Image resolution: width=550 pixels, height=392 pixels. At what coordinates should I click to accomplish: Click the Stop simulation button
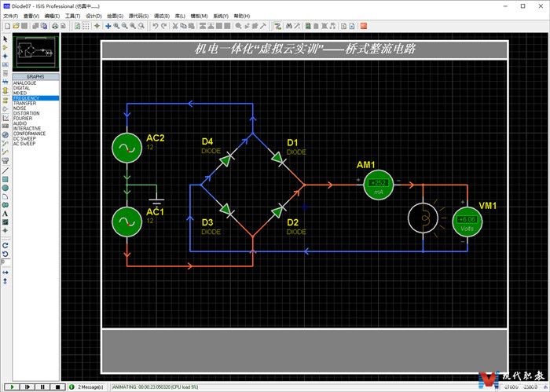[x=57, y=387]
